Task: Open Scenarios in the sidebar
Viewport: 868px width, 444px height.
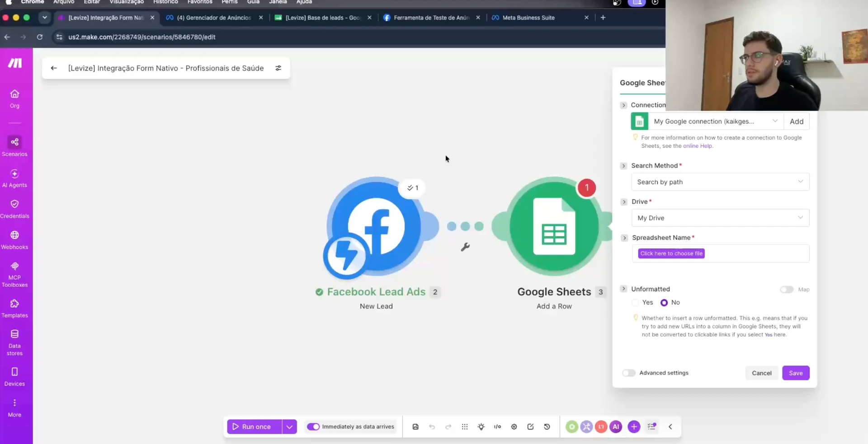Action: [x=14, y=147]
